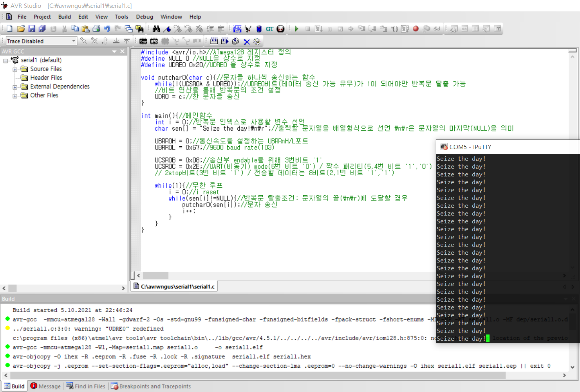The width and height of the screenshot is (580, 392).
Task: Click the Con connect chip icon
Action: 143,41
